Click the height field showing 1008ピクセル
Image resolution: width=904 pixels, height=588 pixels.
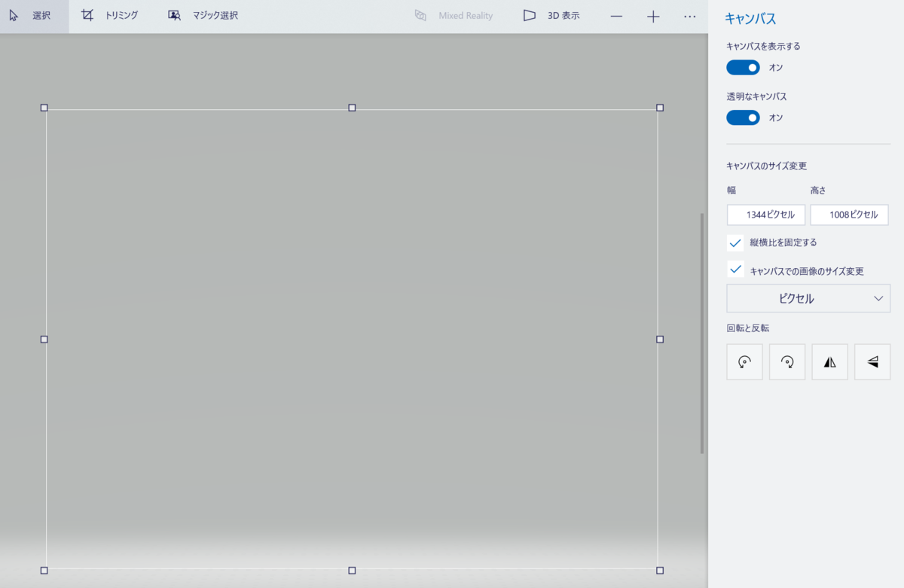(x=850, y=215)
